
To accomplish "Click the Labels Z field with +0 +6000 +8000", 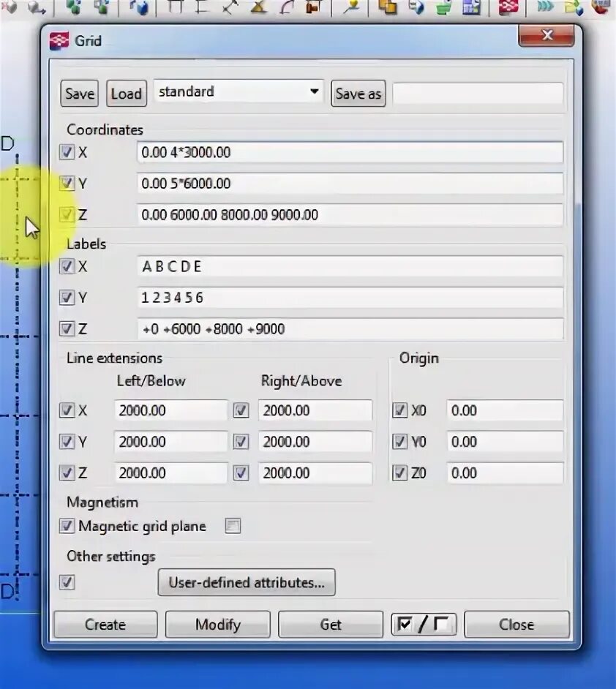I will point(350,328).
